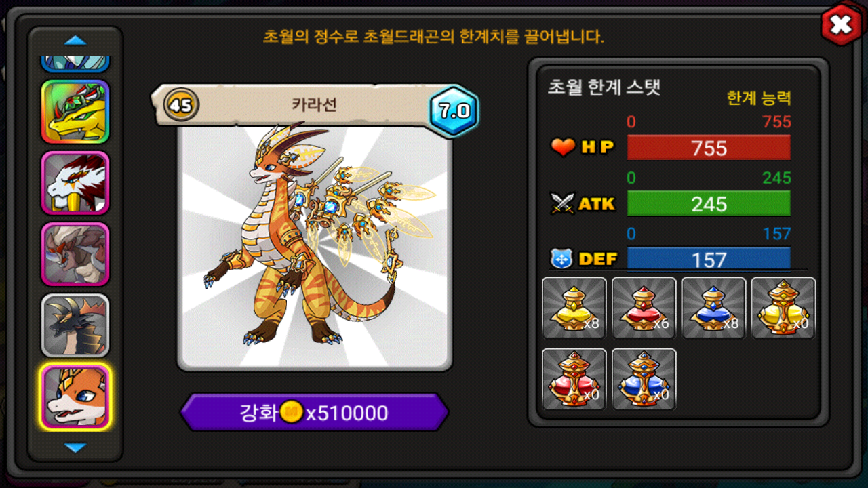Click the red HP 755 stat bar

click(709, 148)
